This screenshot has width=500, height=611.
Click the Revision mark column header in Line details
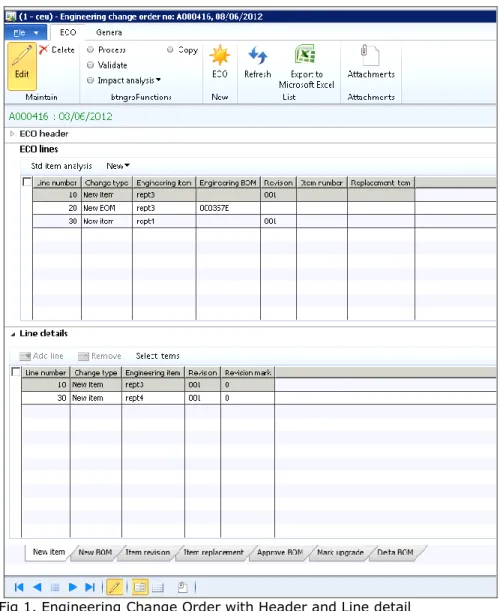(248, 373)
